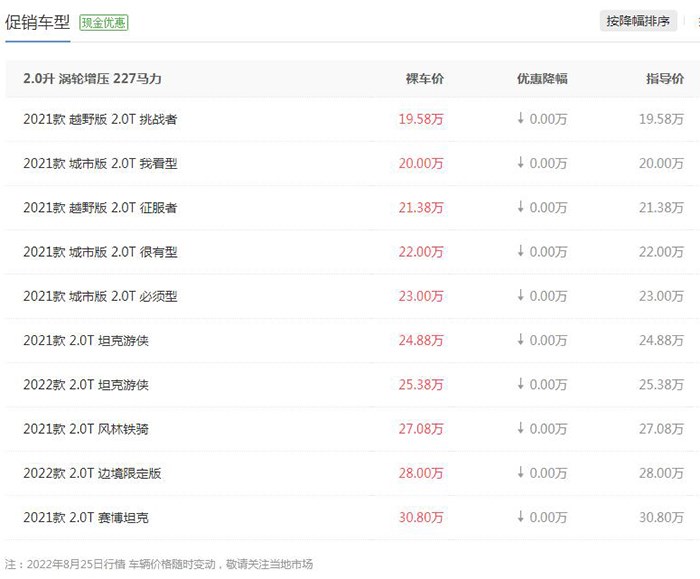Viewport: 700px width, 579px height.
Task: Click the 裸车价 column header
Action: (x=425, y=79)
